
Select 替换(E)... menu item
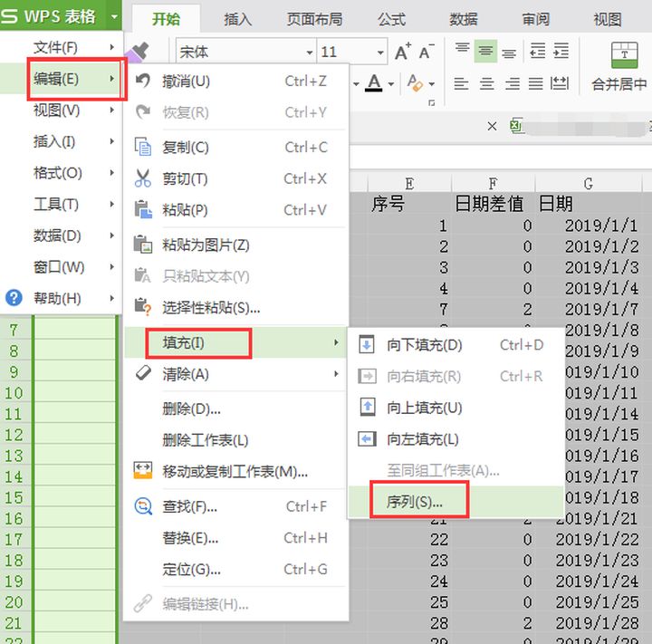[235, 538]
